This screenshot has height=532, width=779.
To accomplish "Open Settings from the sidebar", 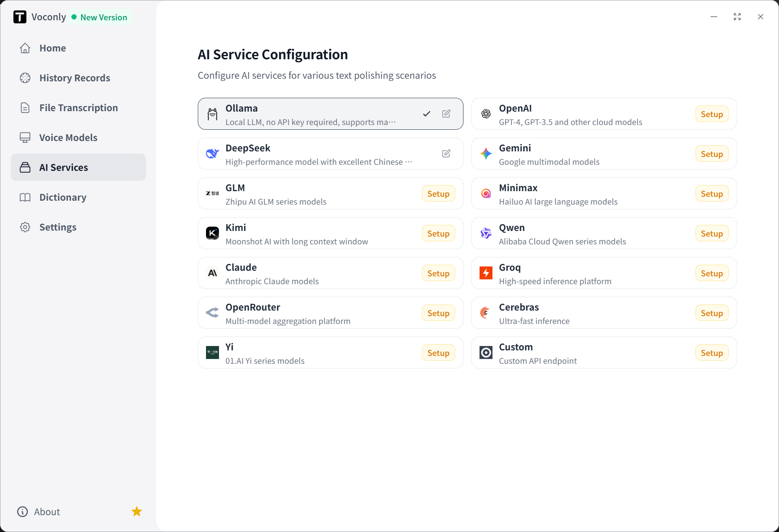I will click(x=78, y=227).
